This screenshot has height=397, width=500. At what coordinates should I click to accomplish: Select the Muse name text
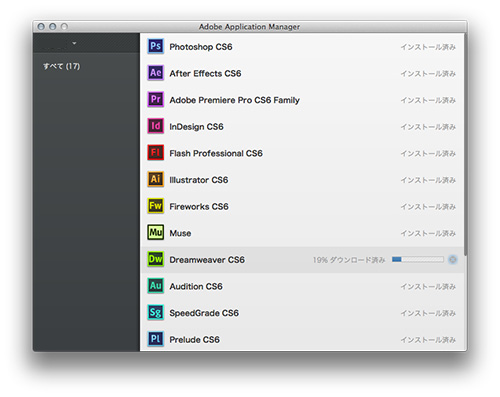[180, 233]
